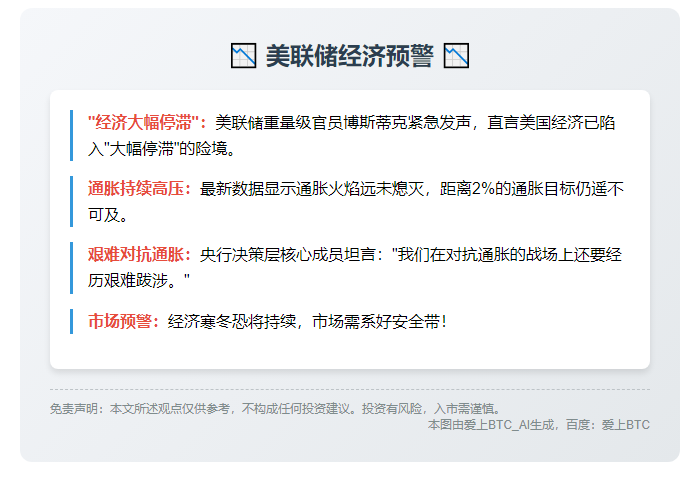Click the title 美联储经济预警
The image size is (700, 494).
click(350, 56)
